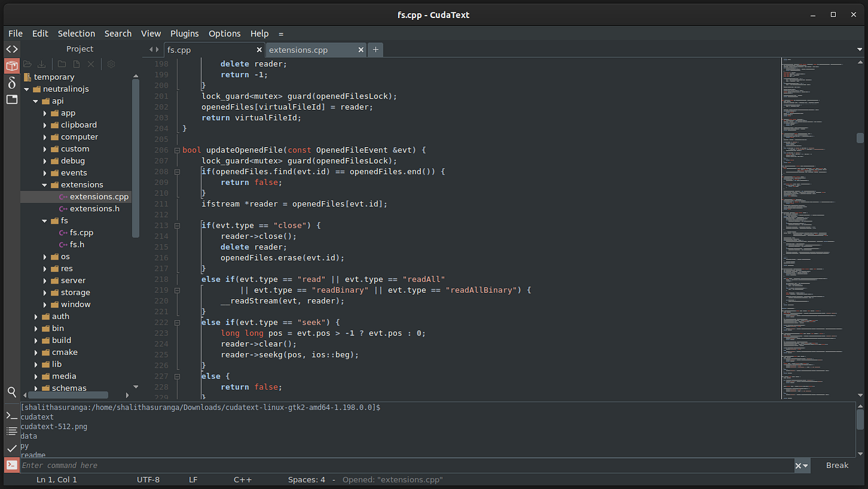868x489 pixels.
Task: Toggle fold at line 206 function
Action: [x=177, y=150]
